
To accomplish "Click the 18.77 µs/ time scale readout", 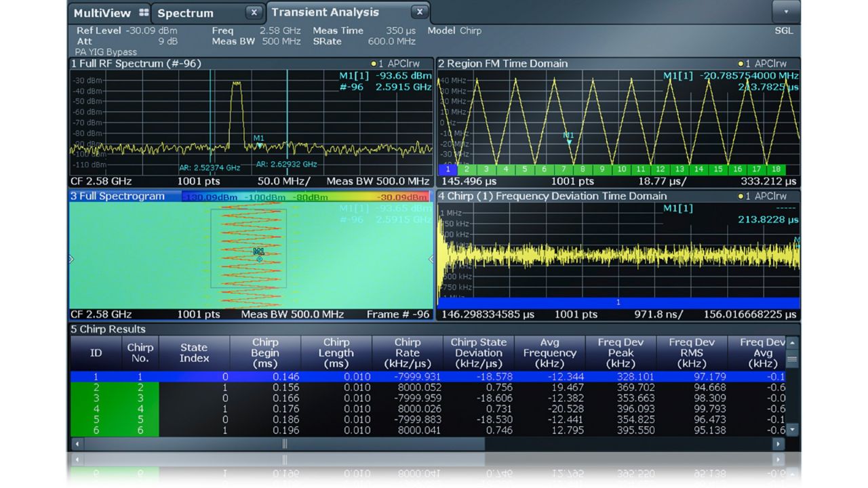I will (664, 182).
